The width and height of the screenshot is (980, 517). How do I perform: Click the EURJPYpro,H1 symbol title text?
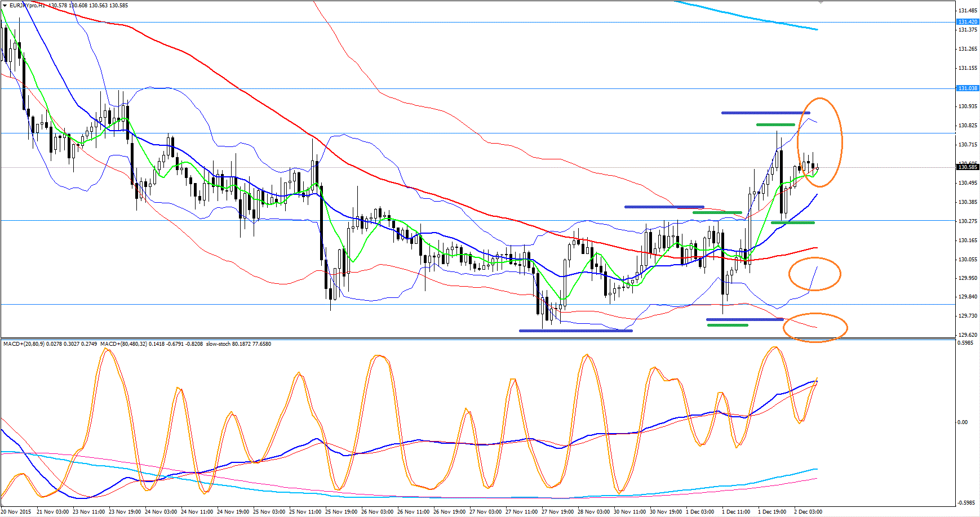click(28, 6)
